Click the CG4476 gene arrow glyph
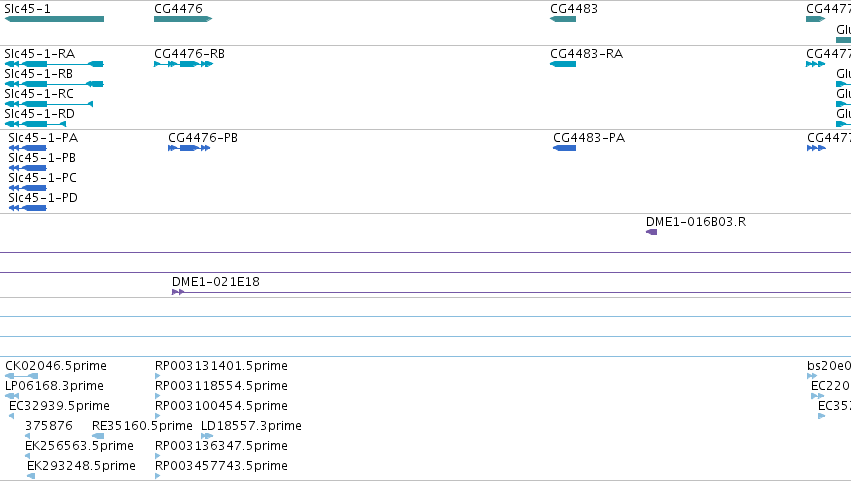 point(183,19)
